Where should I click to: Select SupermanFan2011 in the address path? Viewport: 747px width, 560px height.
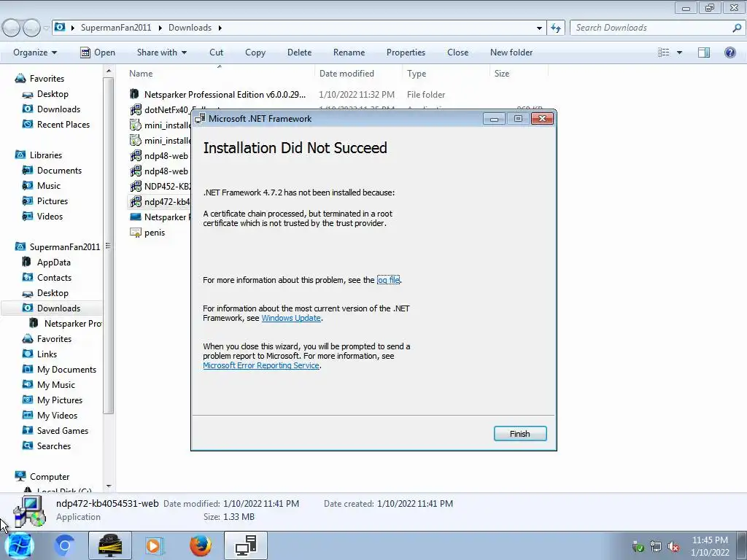point(116,28)
